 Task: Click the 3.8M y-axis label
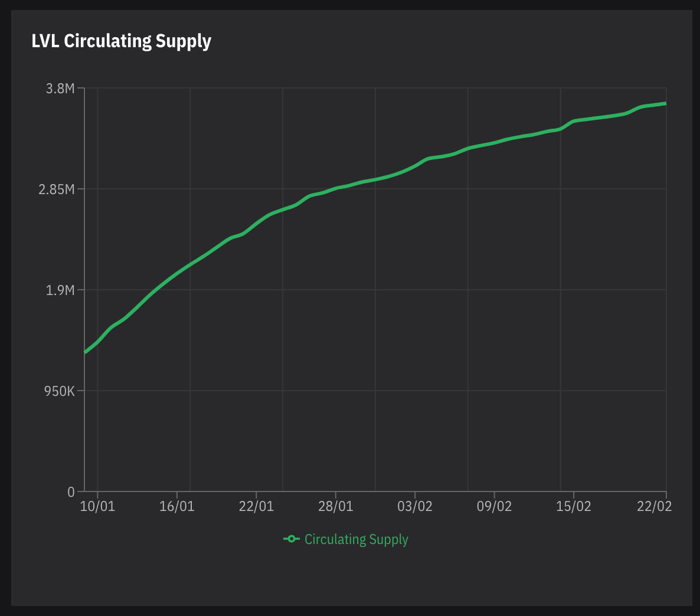[60, 89]
